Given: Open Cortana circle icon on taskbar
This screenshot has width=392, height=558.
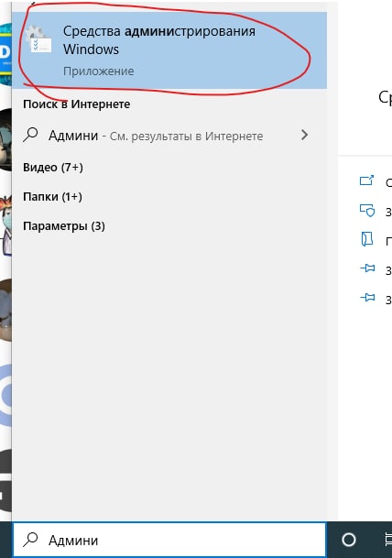Looking at the screenshot, I should click(349, 540).
